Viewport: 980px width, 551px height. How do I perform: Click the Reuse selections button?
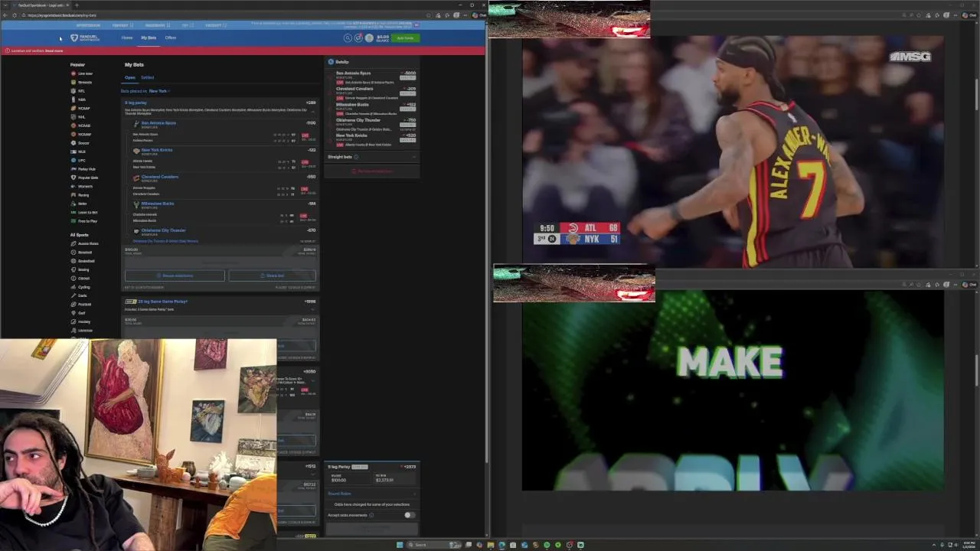[x=175, y=275]
